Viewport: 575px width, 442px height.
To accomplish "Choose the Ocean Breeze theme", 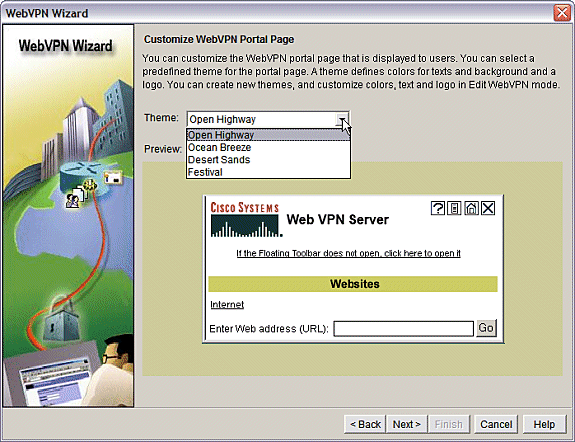I will [268, 147].
